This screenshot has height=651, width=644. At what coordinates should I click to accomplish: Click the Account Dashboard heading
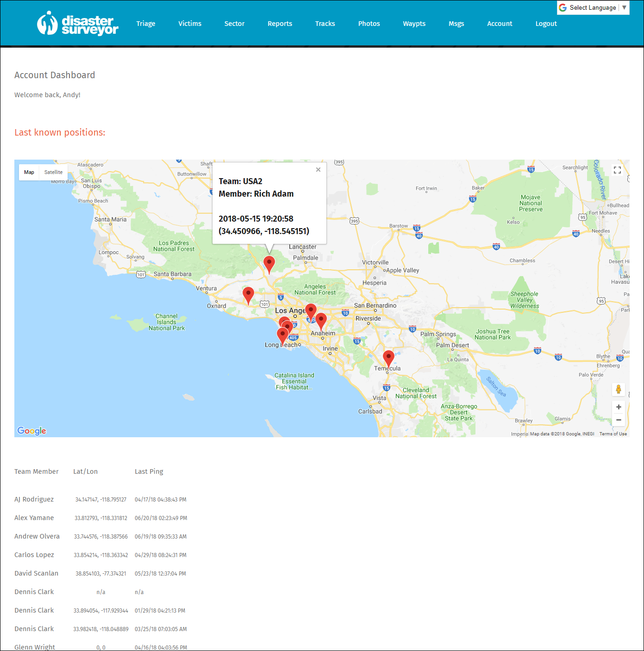pos(55,75)
